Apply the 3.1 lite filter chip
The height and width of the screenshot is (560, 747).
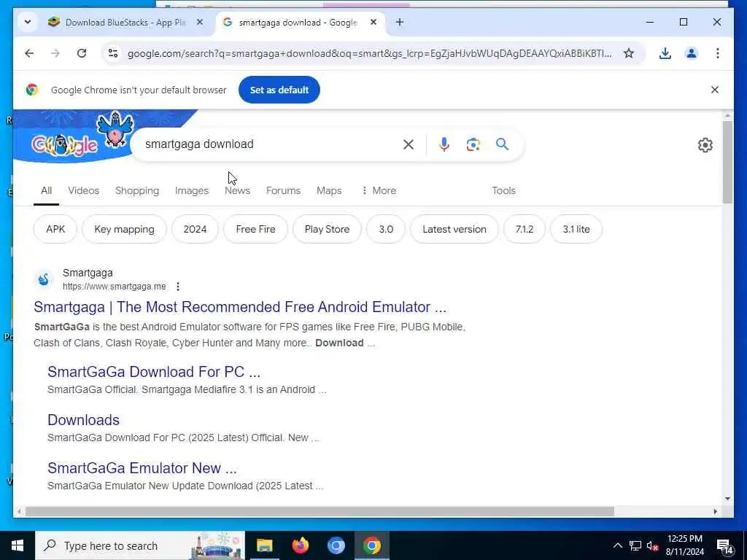coord(576,229)
